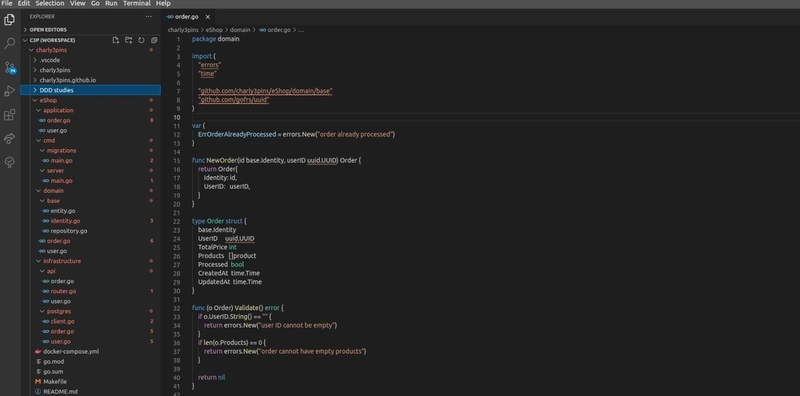800x396 pixels.
Task: Open repository.go file
Action: 90,231
